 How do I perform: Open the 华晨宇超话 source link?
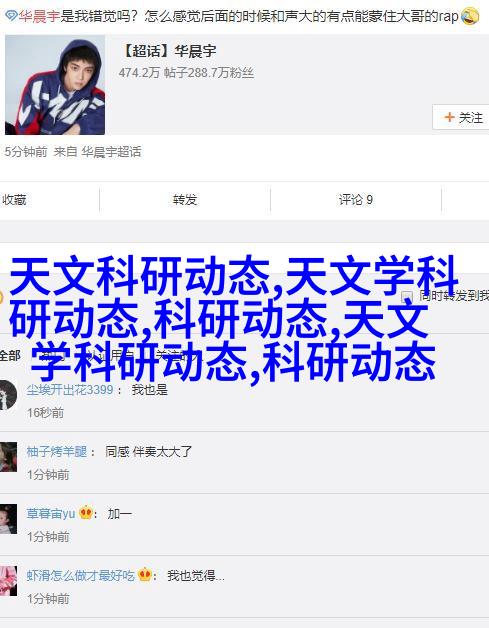[111, 152]
